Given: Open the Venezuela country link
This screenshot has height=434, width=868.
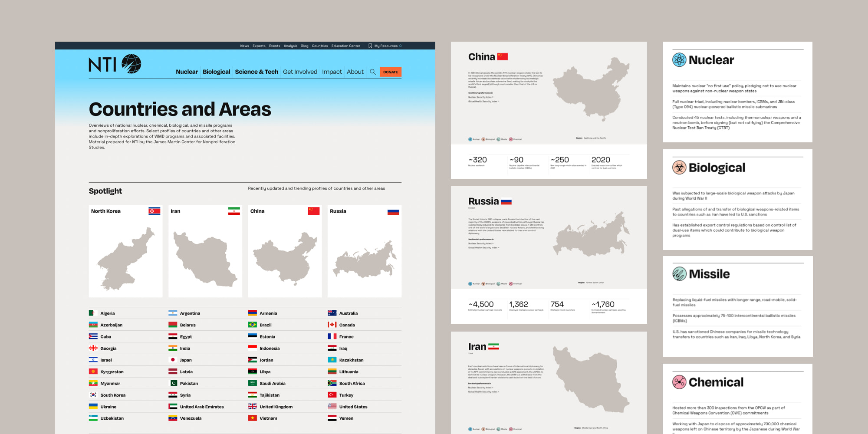Looking at the screenshot, I should tap(191, 418).
